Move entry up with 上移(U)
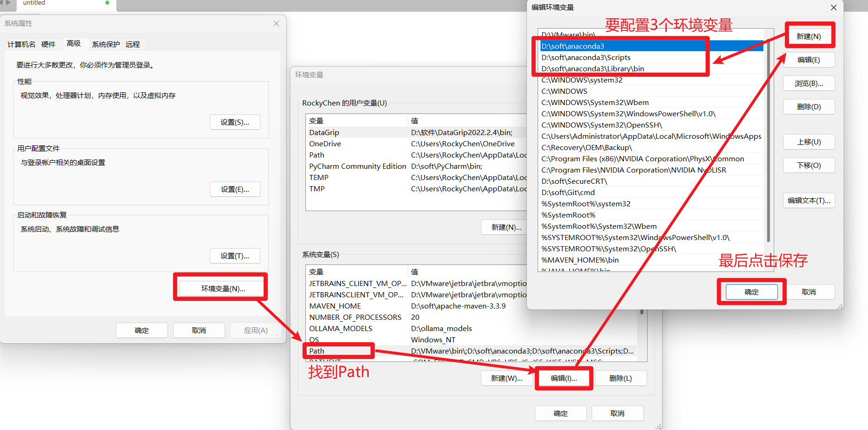 (808, 142)
